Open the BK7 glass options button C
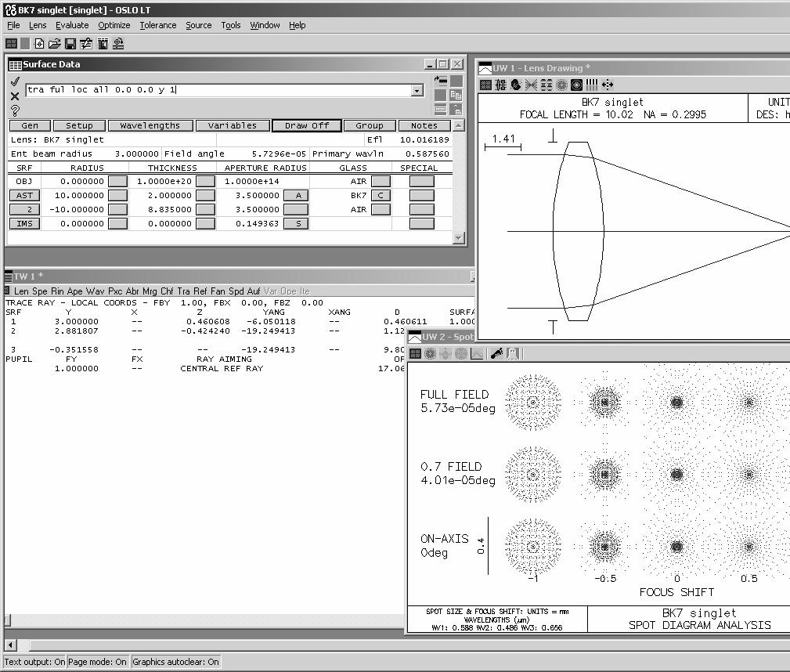The image size is (790, 672). 381,196
